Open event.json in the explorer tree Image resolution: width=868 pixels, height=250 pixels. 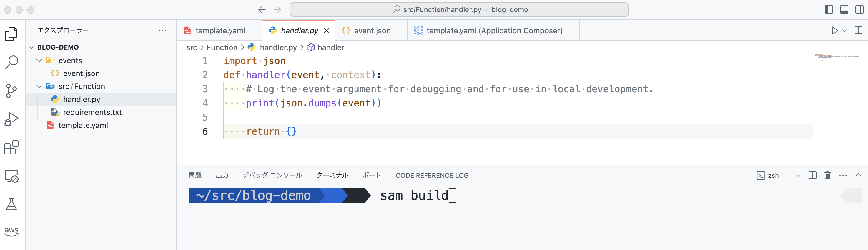(x=81, y=73)
